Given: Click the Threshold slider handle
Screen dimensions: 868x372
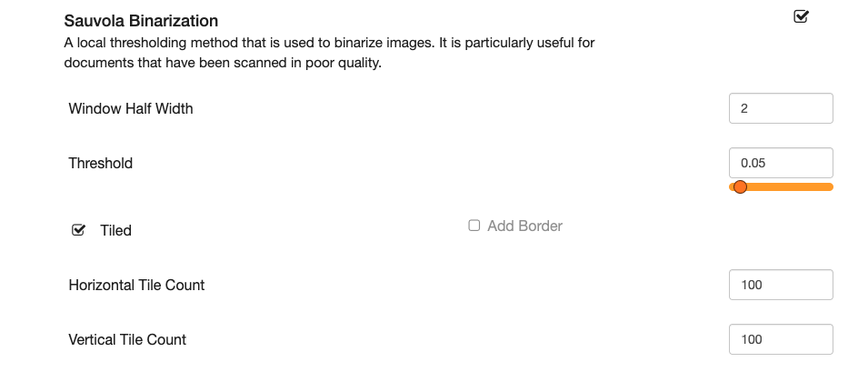Looking at the screenshot, I should point(740,187).
